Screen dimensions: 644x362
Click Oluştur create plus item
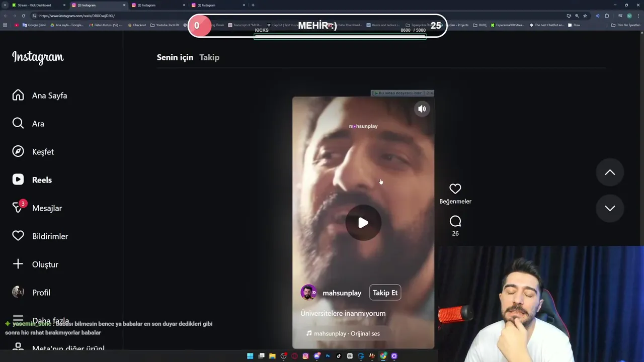35,264
